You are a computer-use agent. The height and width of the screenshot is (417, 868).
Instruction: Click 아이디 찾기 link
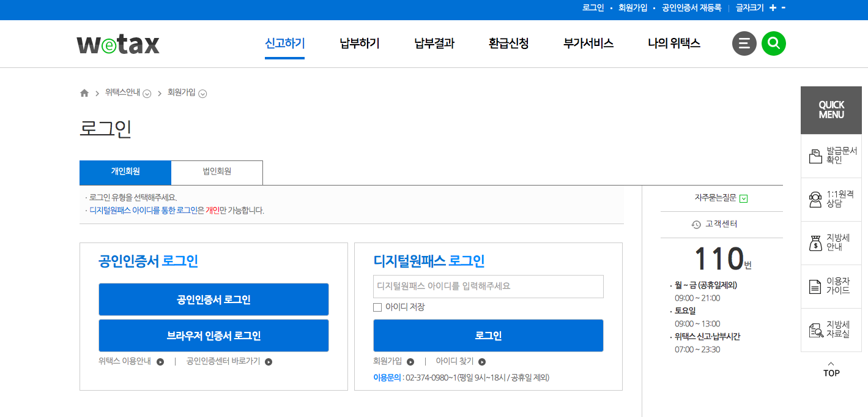(x=454, y=361)
